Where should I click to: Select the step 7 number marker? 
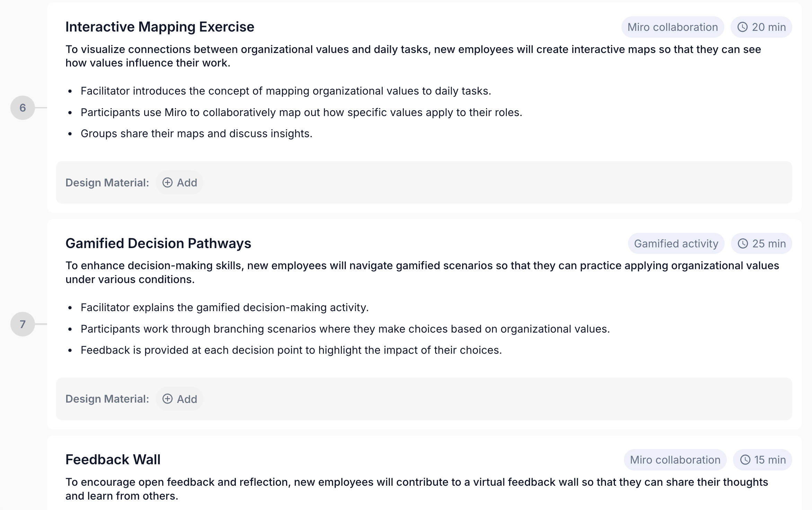[23, 324]
